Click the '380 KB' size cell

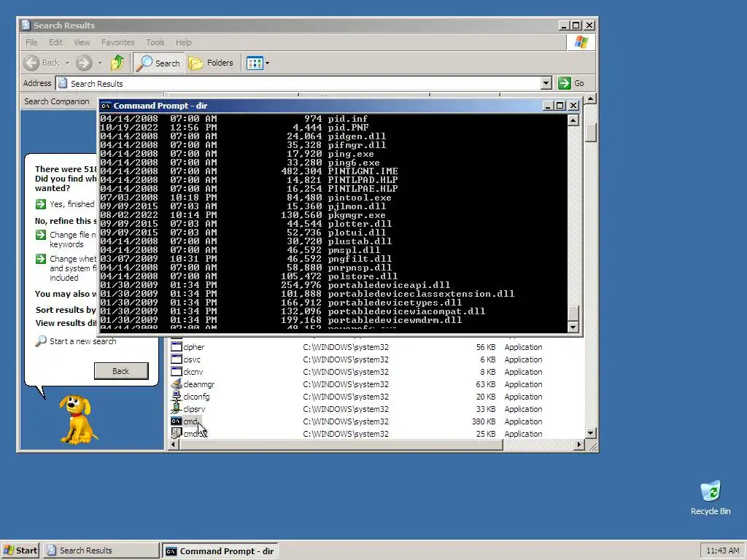(x=484, y=421)
